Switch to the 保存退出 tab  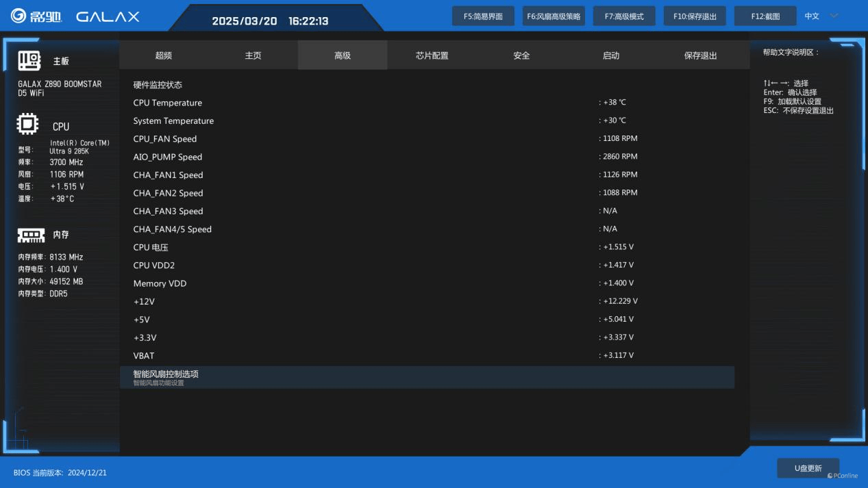click(700, 55)
